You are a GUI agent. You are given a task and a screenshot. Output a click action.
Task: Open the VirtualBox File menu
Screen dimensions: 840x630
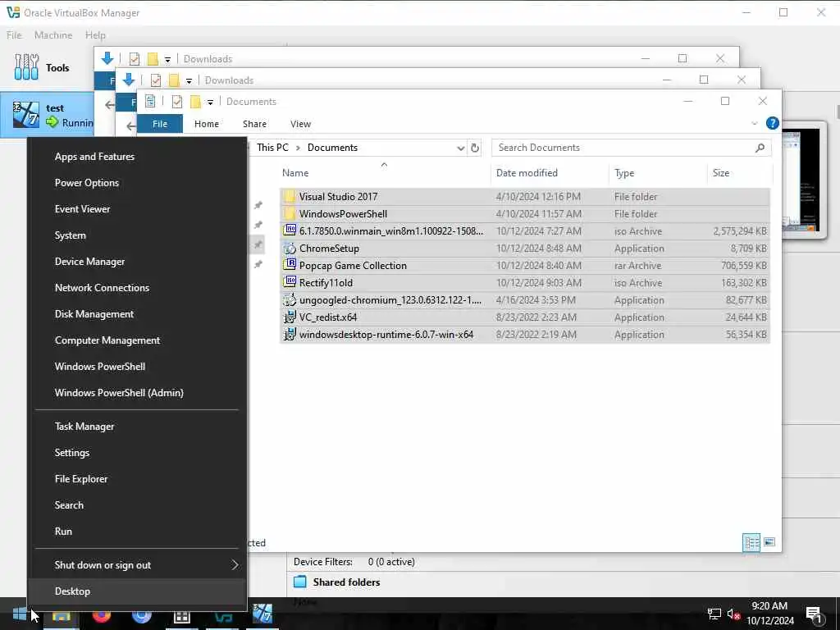[15, 35]
